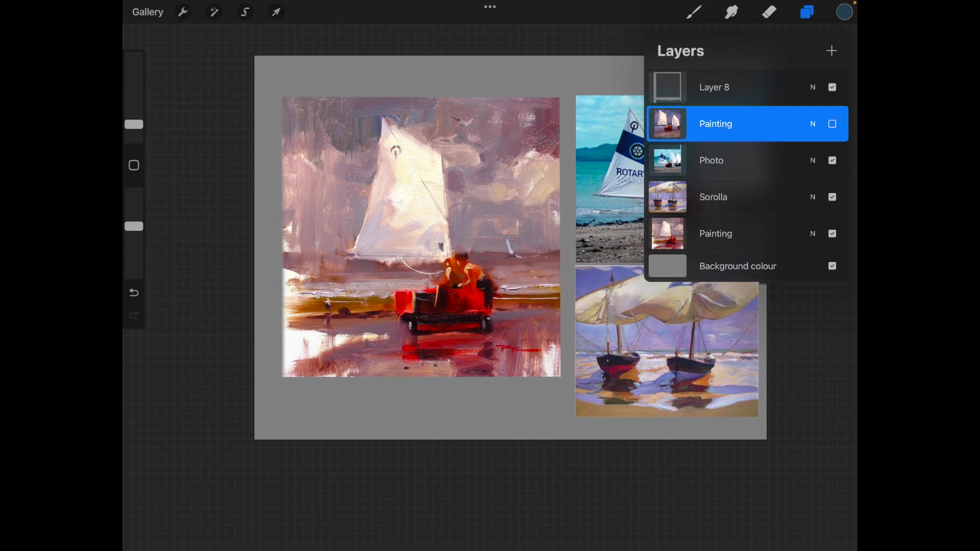
Task: Select the Smudge tool
Action: click(731, 12)
